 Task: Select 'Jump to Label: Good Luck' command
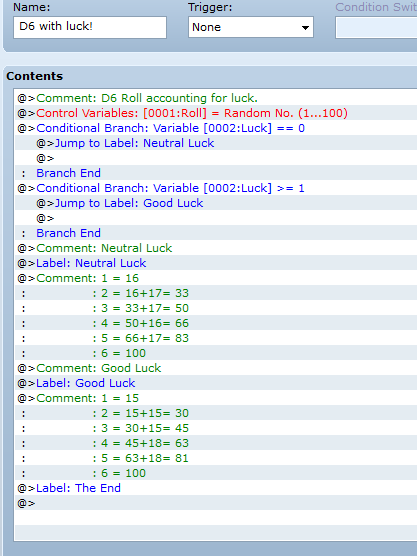(x=216, y=203)
